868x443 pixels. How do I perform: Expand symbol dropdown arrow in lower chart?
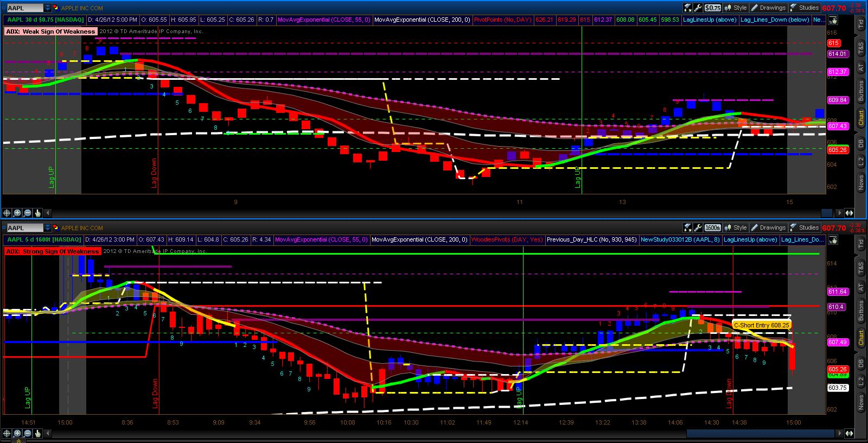tap(47, 228)
